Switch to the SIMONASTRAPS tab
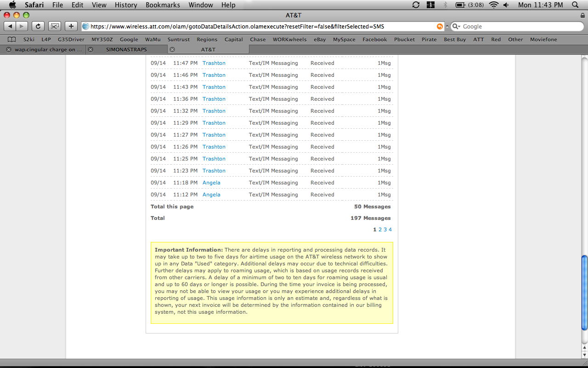 pyautogui.click(x=127, y=50)
